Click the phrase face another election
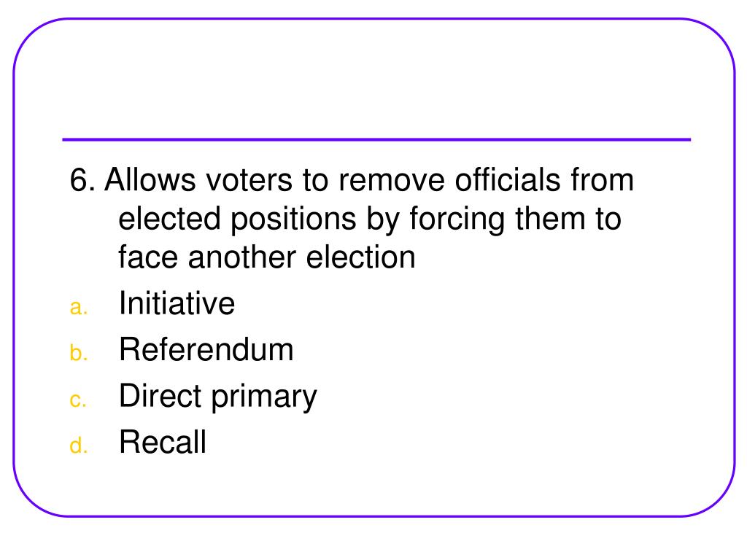The height and width of the screenshot is (560, 747). click(x=267, y=257)
